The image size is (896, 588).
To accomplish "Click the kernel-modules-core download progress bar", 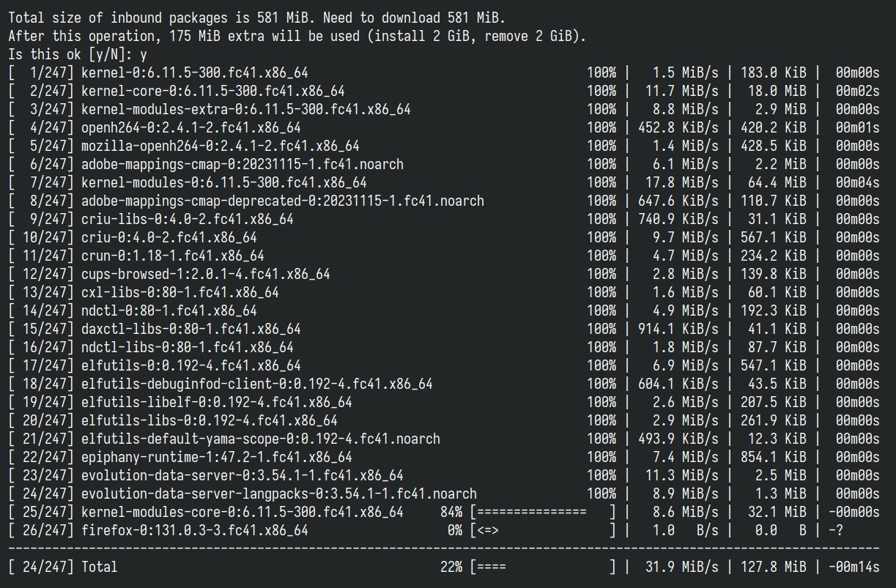I will click(x=543, y=512).
